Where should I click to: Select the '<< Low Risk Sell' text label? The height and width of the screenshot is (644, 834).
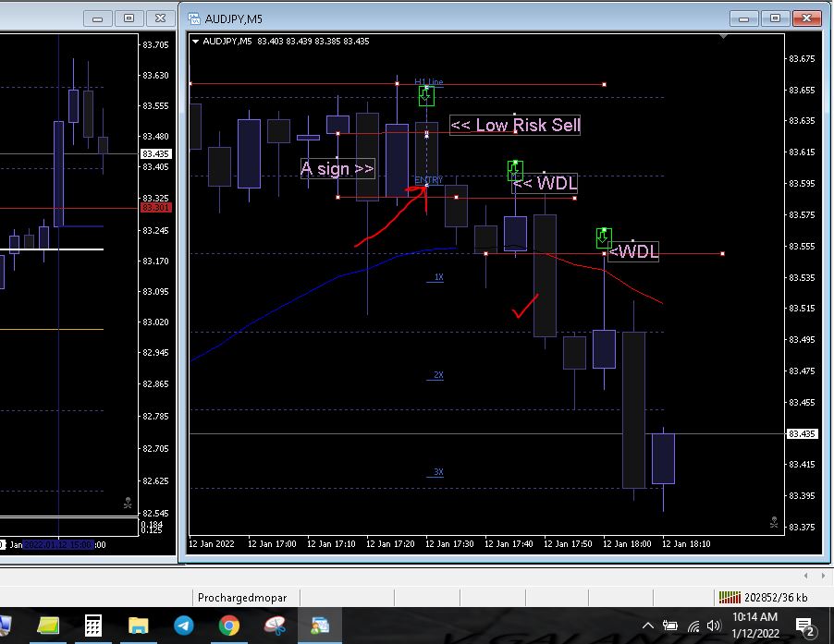(515, 126)
